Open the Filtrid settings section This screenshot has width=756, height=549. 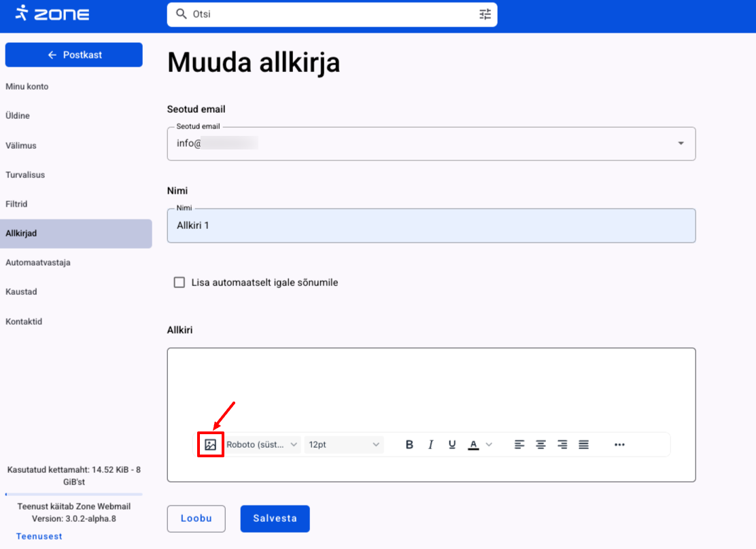pyautogui.click(x=16, y=204)
